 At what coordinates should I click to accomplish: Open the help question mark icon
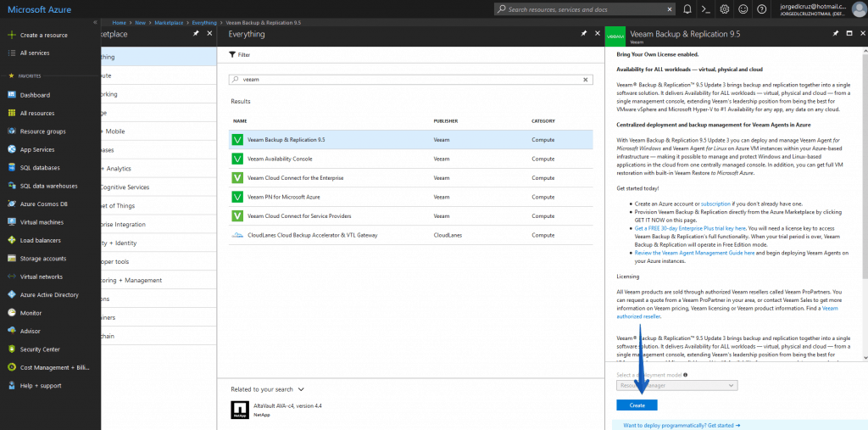coord(762,9)
